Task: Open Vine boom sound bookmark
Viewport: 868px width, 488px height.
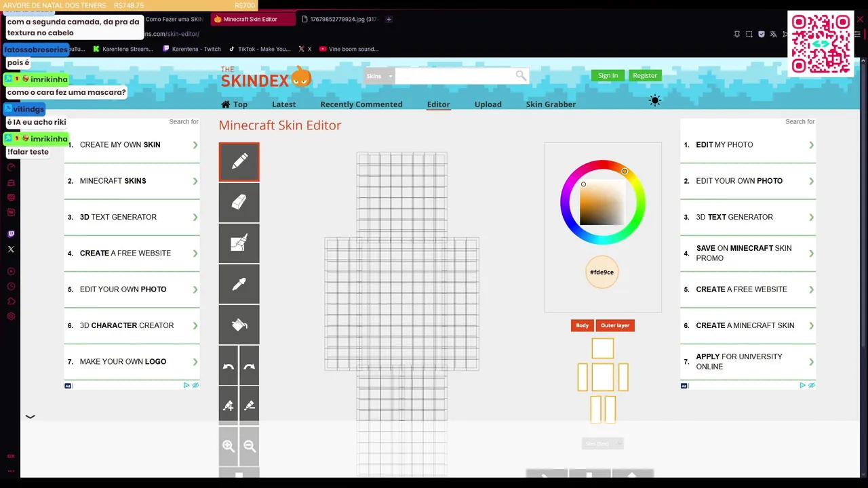Action: [x=349, y=49]
